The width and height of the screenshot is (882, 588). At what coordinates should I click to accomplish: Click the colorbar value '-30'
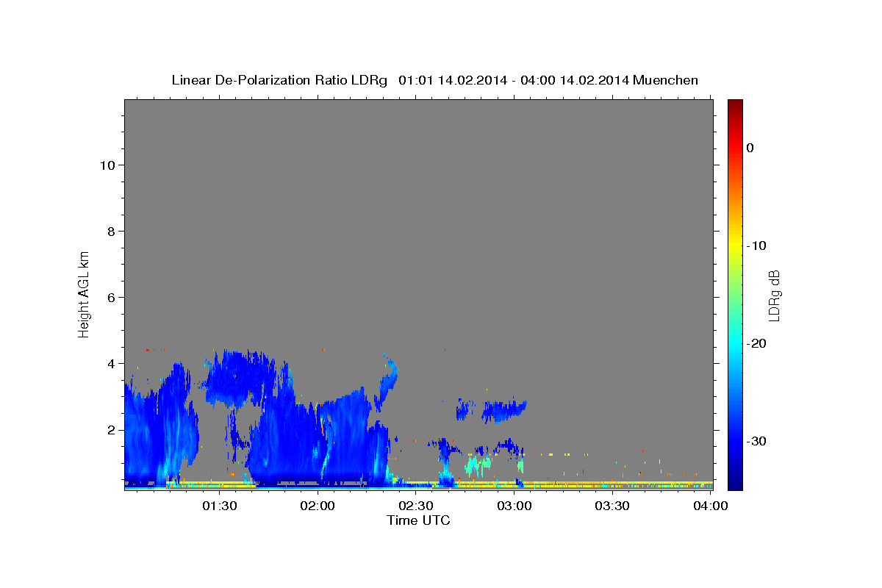(756, 441)
